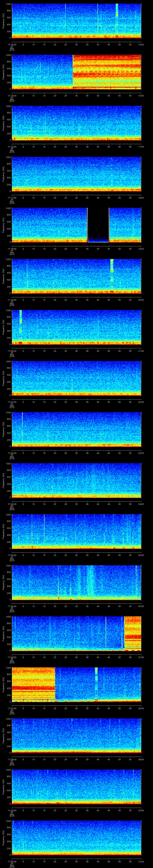
Task: Click the Frequency (Hz) axis label of the 17:24:00 panel
Action: click(3, 531)
